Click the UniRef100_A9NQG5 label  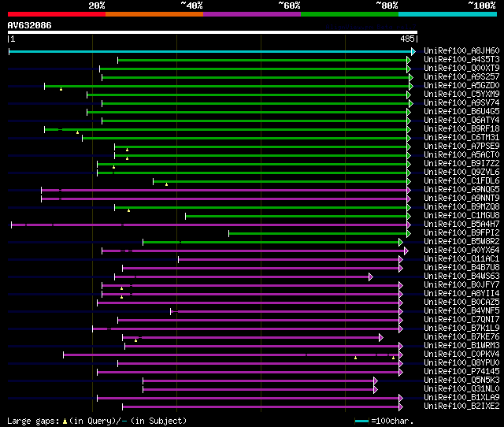(461, 190)
